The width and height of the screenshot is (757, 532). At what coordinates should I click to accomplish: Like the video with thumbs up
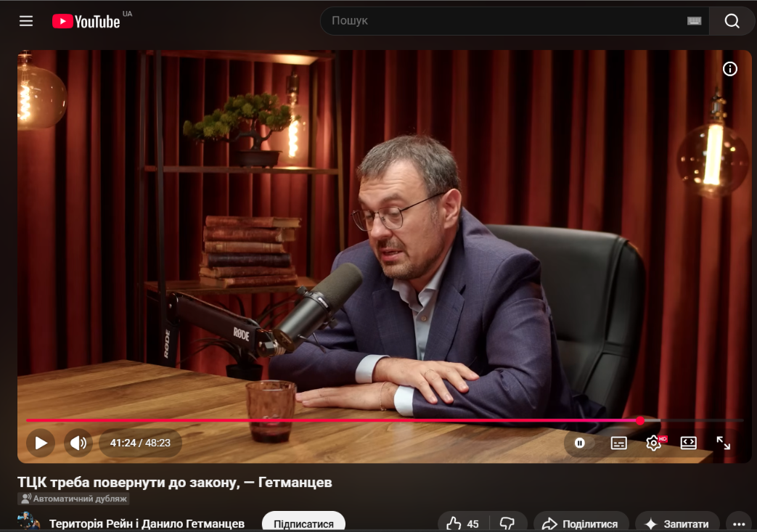click(x=462, y=524)
